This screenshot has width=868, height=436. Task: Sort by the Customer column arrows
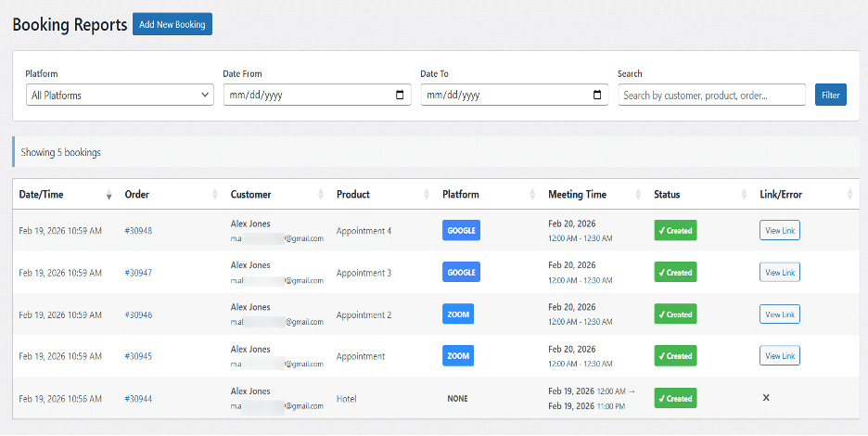tap(321, 195)
